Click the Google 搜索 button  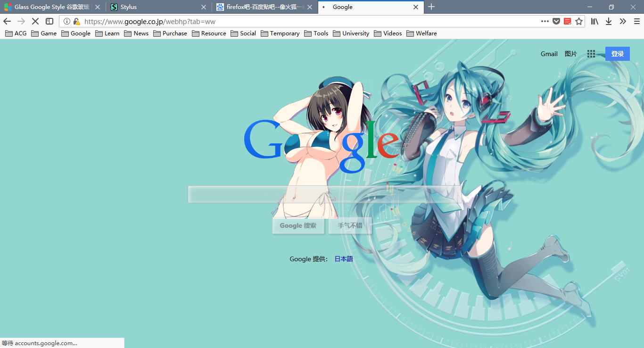[298, 225]
